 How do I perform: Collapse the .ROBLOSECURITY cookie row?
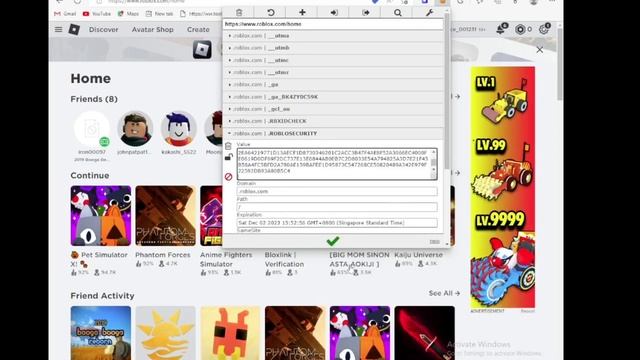pos(333,133)
